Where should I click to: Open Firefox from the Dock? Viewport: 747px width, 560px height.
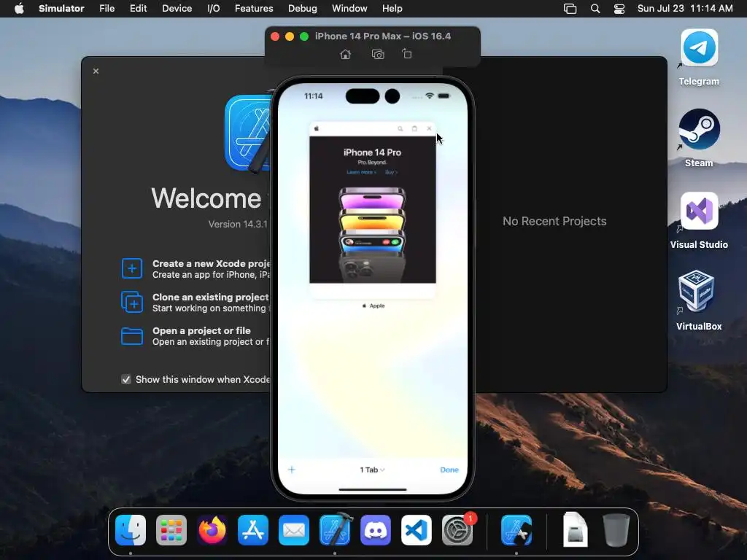tap(212, 530)
